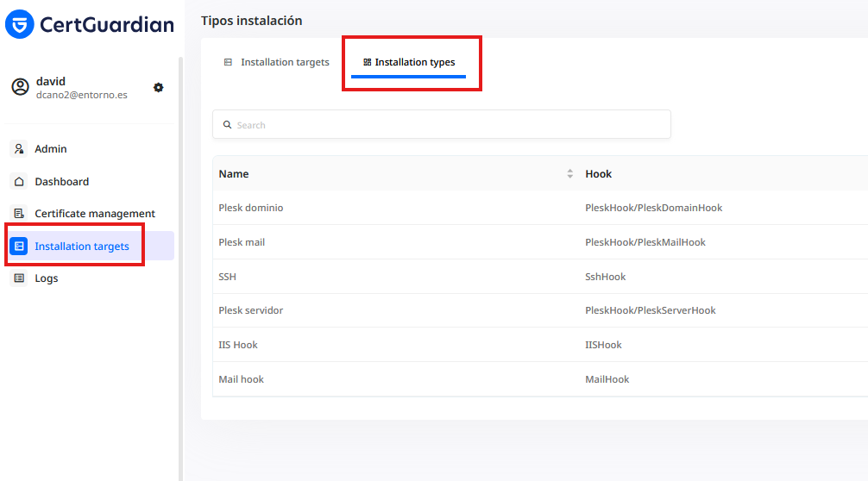Select the Installation types tab
This screenshot has width=868, height=481.
point(409,62)
